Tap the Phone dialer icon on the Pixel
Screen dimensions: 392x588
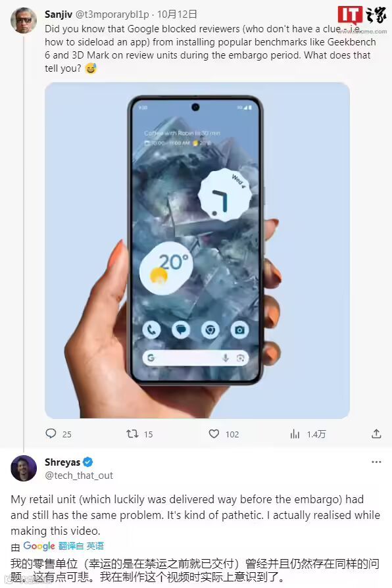point(151,329)
